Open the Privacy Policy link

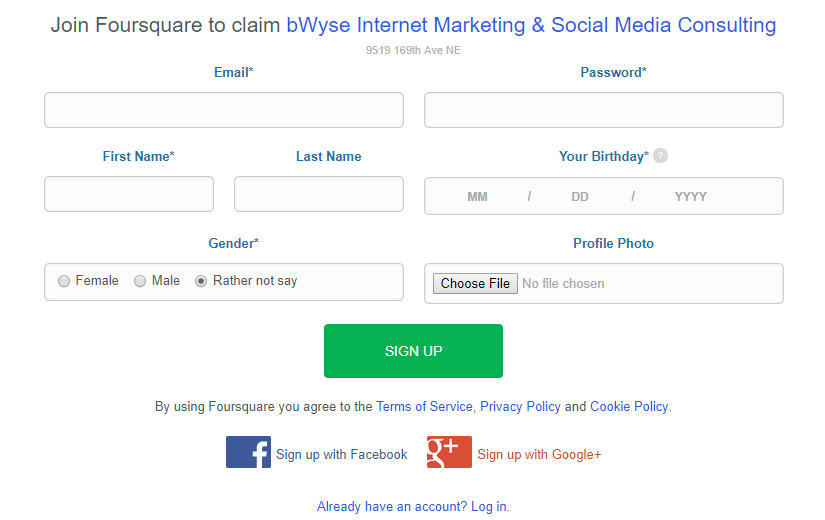point(520,407)
